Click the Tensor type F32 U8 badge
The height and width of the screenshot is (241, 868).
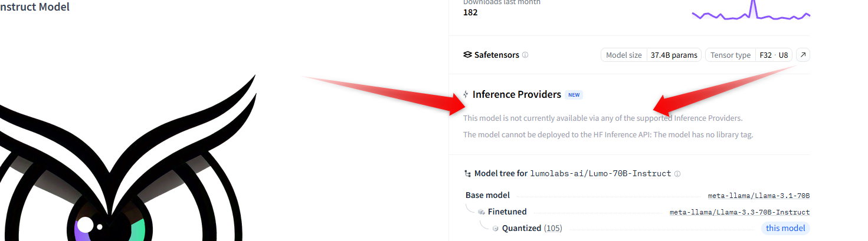click(749, 55)
